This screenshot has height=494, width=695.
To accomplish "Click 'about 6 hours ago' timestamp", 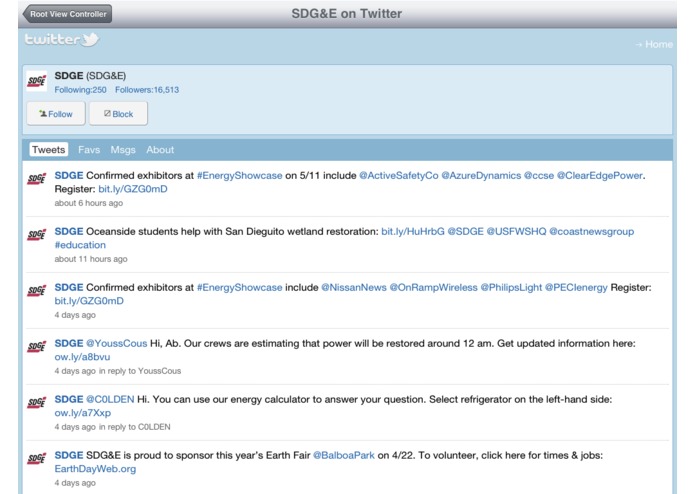I will (x=89, y=203).
